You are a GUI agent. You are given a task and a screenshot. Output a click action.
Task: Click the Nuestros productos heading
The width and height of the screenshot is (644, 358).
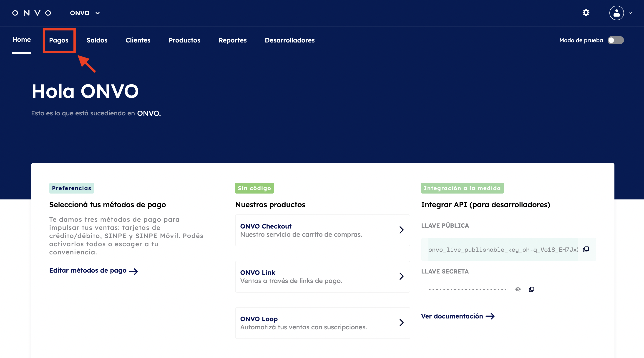pyautogui.click(x=270, y=205)
